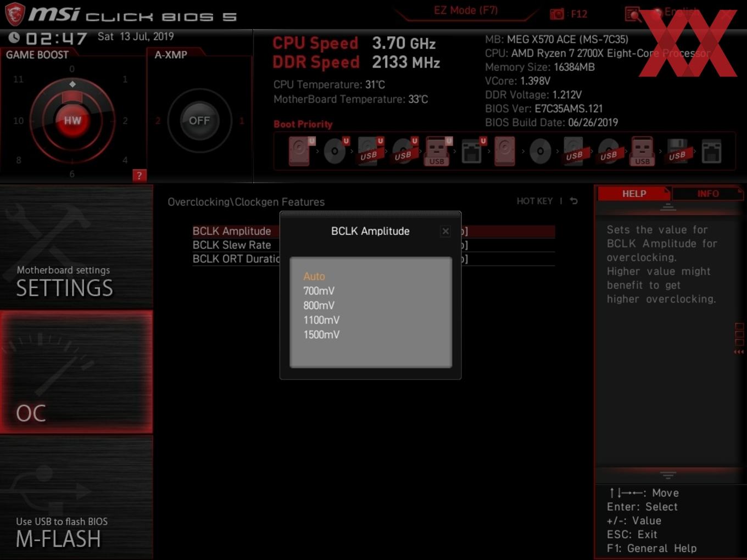Click the screenshot camera icon next to F12
The image size is (747, 560).
557,14
